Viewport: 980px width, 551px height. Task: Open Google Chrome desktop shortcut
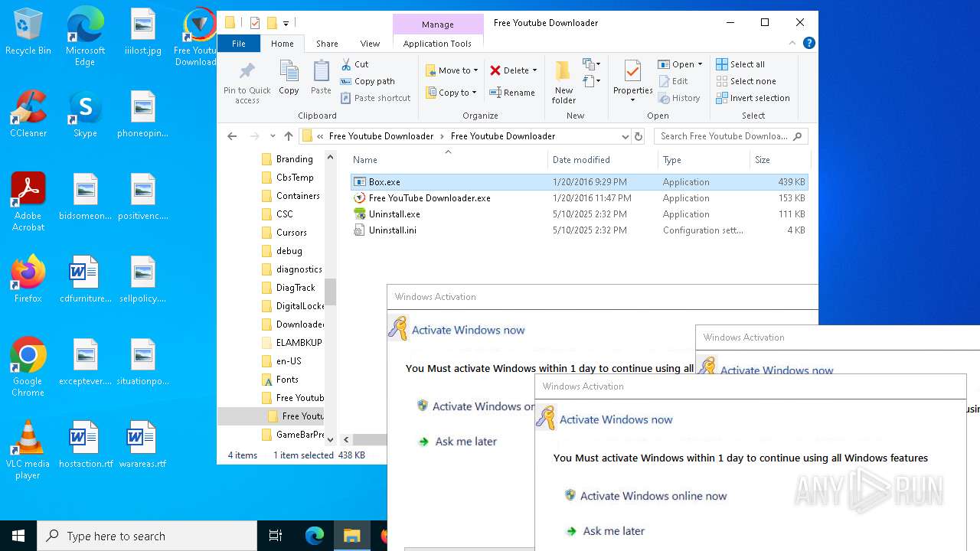(x=28, y=367)
